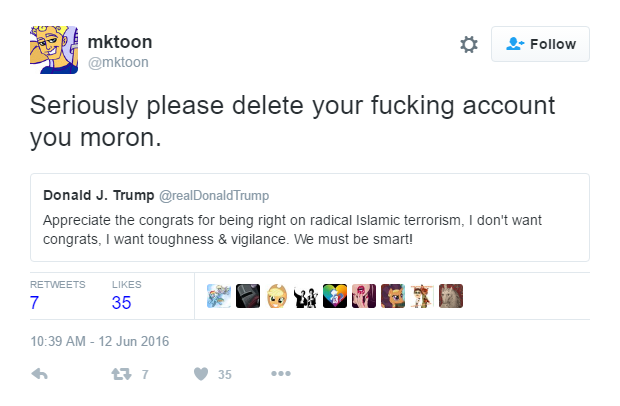Click the rainbow heart liker avatar
This screenshot has height=406, width=620.
[x=335, y=296]
